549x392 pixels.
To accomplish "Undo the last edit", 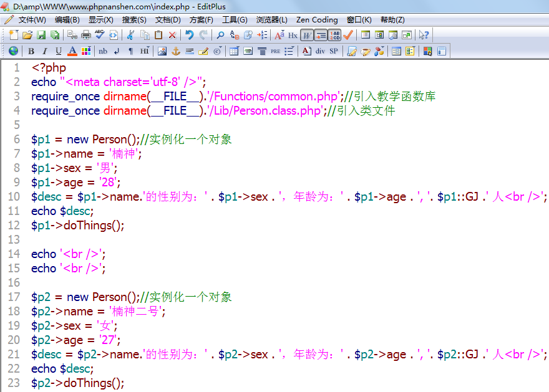I will click(190, 35).
